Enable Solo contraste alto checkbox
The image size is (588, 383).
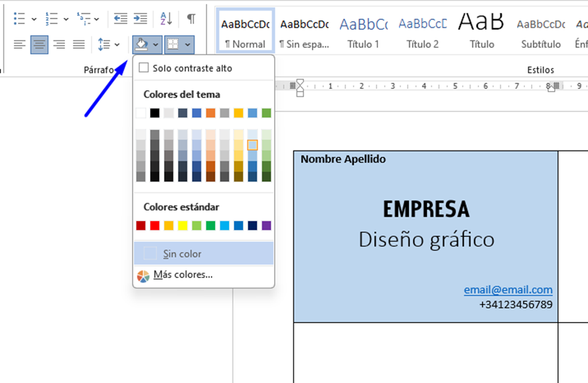[x=144, y=68]
